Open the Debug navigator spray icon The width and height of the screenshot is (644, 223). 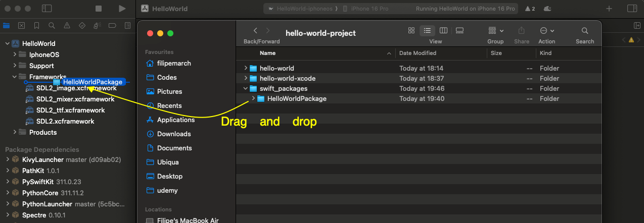click(x=97, y=25)
